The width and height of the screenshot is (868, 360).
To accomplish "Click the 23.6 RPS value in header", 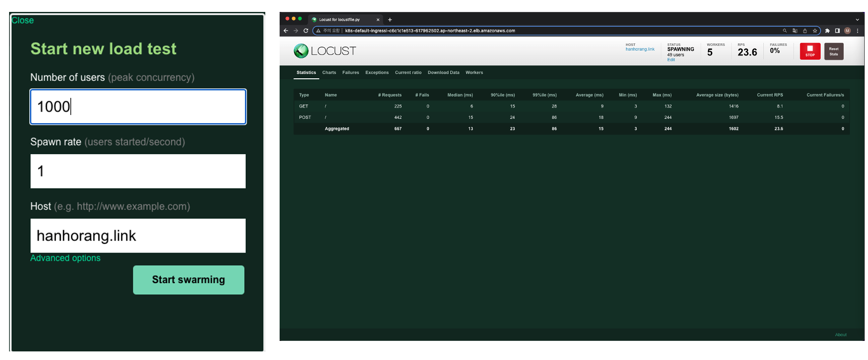I will point(747,52).
